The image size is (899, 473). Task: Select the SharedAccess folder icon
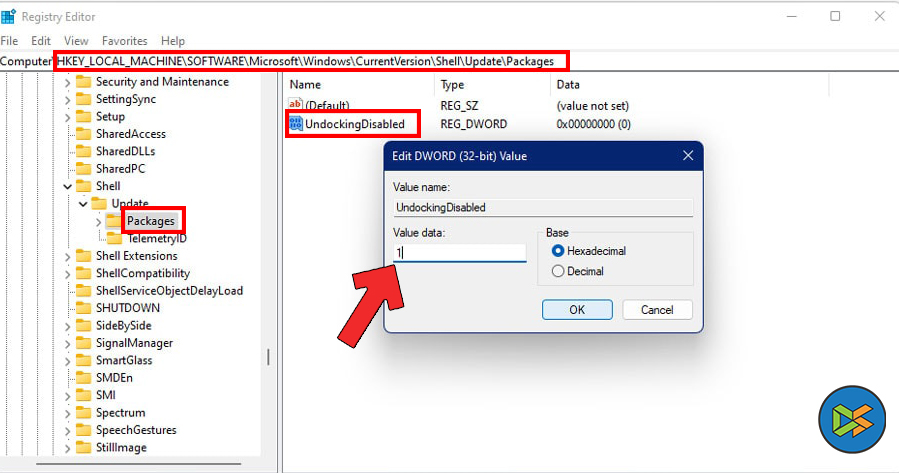click(84, 134)
